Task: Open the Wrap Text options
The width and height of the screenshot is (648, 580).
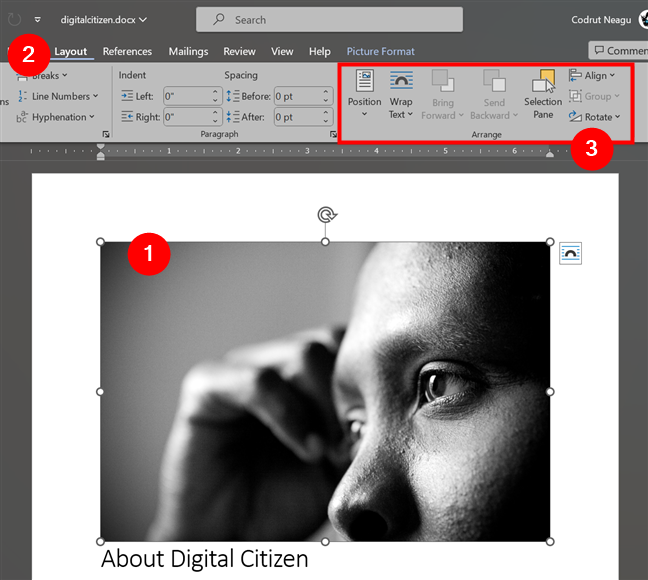Action: coord(401,94)
